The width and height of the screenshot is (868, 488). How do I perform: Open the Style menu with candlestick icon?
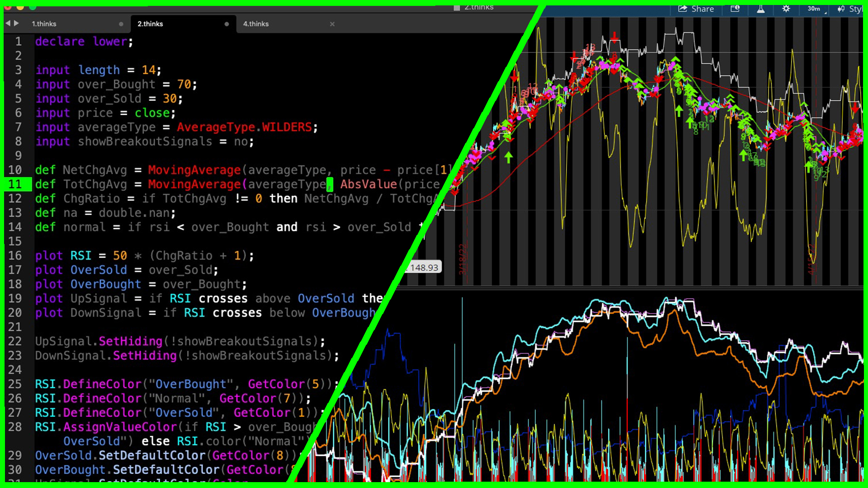[x=850, y=9]
